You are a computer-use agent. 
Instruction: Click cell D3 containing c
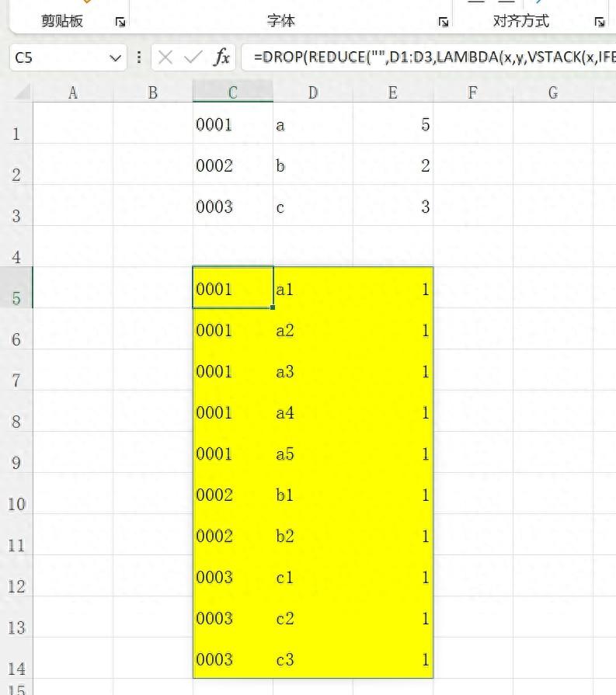[x=313, y=205]
